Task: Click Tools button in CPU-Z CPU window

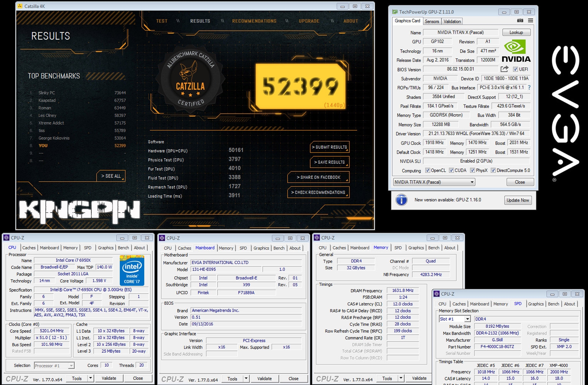Action: tap(77, 378)
